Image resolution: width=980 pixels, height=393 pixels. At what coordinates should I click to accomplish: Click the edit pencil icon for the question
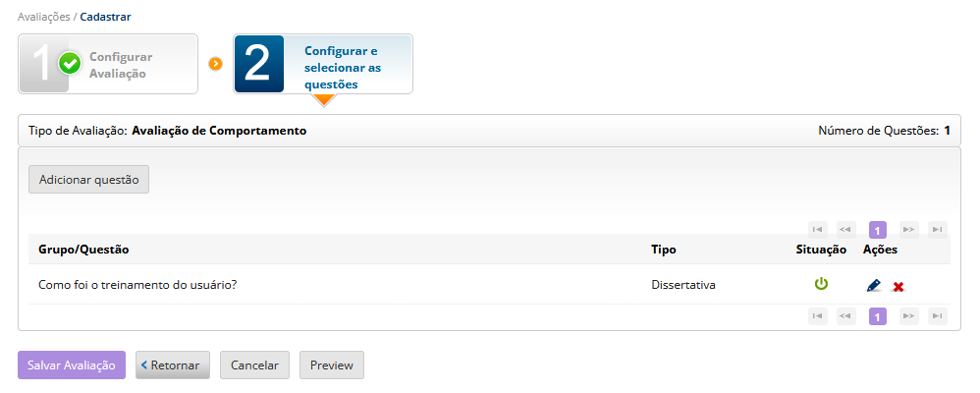(x=874, y=286)
